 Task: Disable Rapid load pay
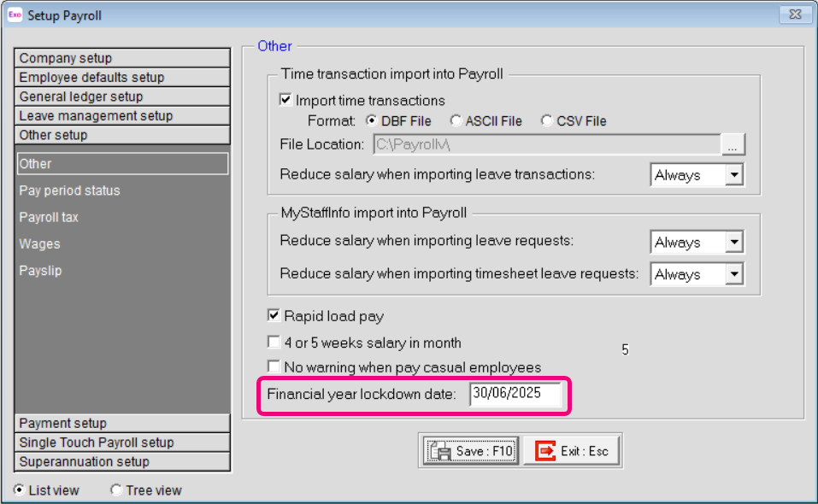(x=274, y=316)
